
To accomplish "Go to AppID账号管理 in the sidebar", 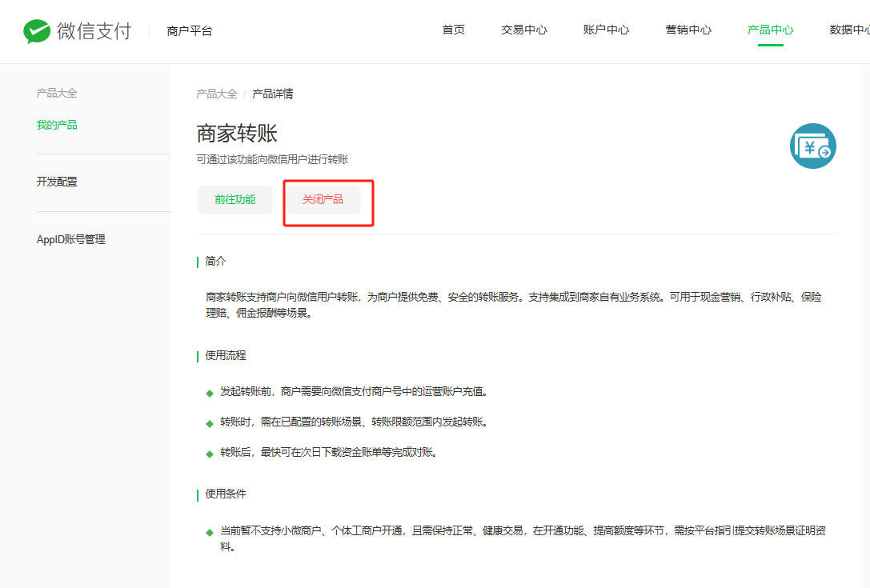I will [70, 239].
